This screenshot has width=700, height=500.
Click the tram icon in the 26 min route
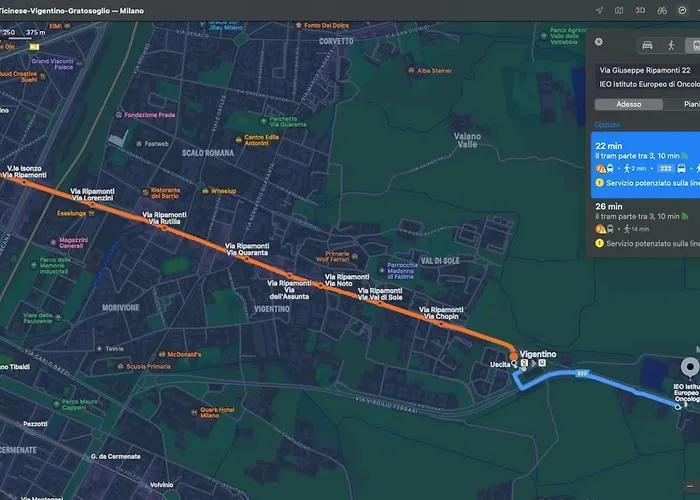(610, 229)
